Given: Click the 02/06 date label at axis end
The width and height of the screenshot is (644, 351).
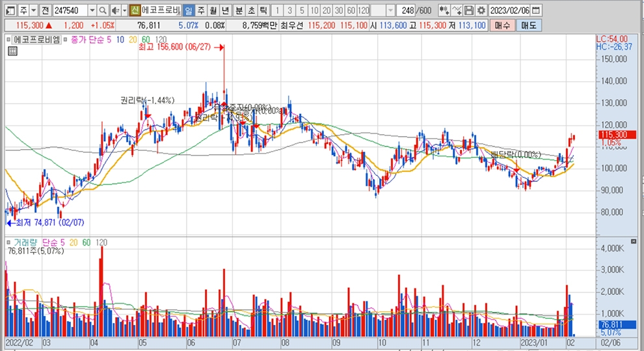Looking at the screenshot, I should coord(610,343).
